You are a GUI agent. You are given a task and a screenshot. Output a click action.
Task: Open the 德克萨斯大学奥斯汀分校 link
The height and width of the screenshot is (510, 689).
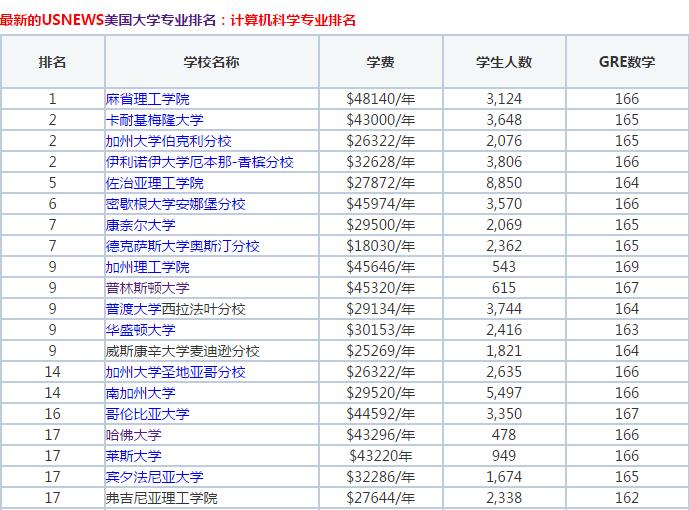(182, 246)
